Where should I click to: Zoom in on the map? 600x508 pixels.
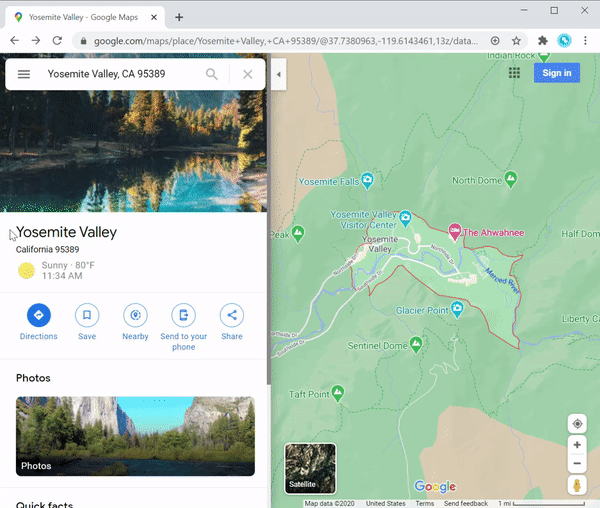(x=577, y=444)
